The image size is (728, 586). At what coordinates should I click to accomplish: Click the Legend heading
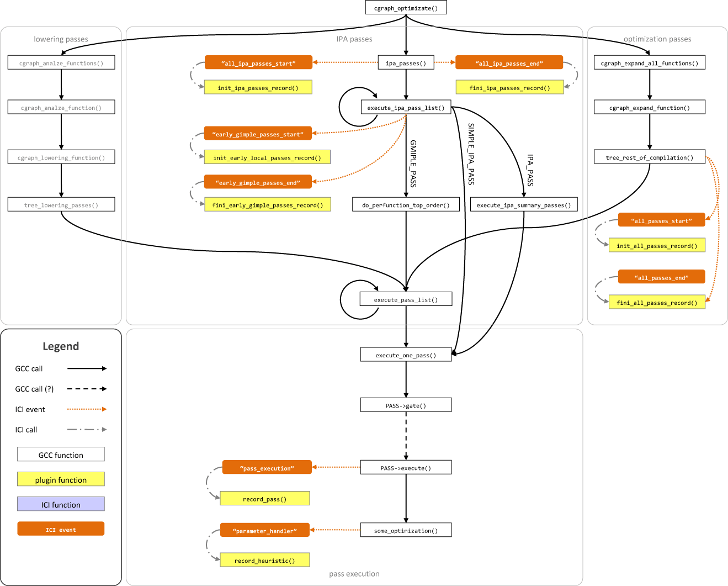[61, 346]
